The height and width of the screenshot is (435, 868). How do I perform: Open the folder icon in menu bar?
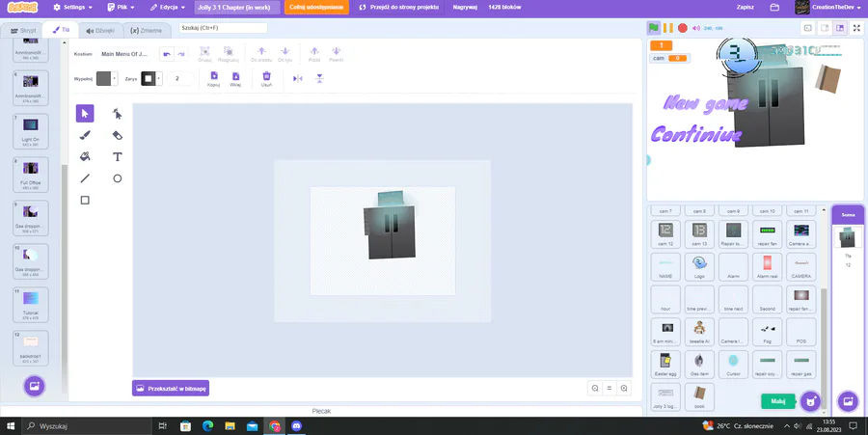(x=774, y=7)
